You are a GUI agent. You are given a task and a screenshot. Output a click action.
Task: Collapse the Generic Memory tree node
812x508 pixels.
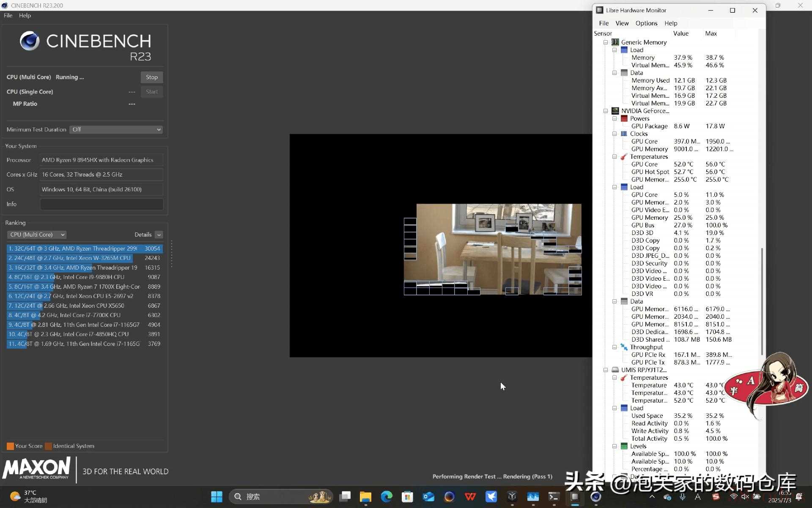(606, 42)
